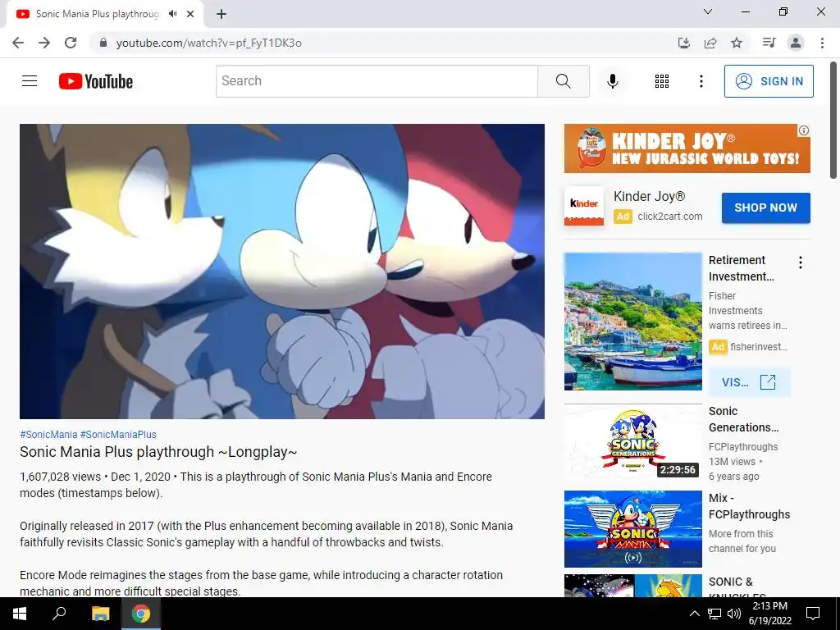
Task: View site info via the padlock icon
Action: pyautogui.click(x=103, y=43)
